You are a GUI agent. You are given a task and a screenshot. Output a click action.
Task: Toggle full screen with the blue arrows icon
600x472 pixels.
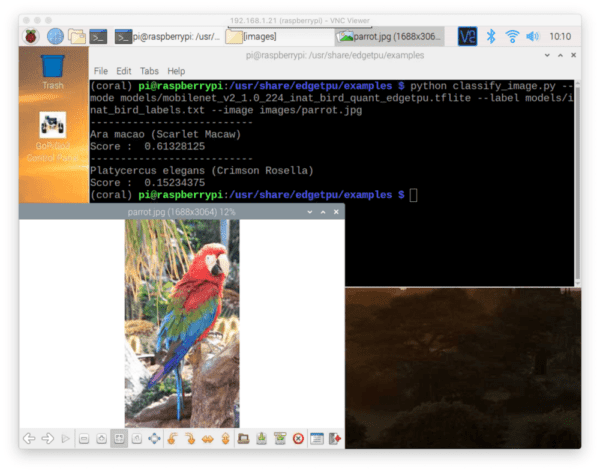coord(154,438)
